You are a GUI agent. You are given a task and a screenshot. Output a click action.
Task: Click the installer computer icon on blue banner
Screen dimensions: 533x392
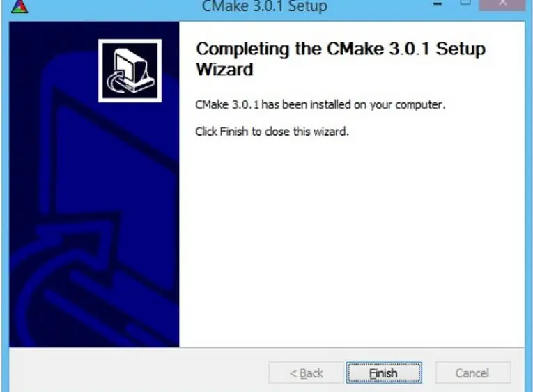point(130,70)
